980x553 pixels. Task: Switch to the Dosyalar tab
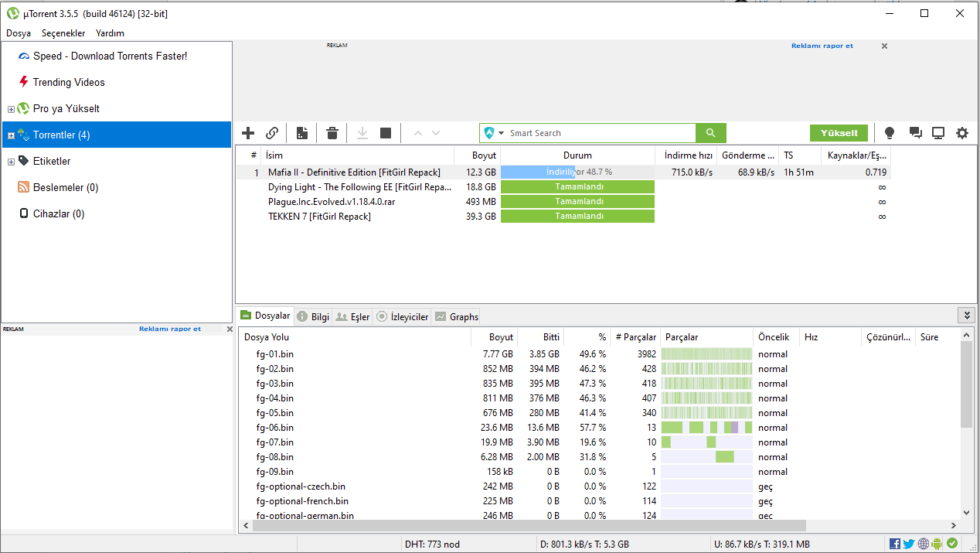265,316
